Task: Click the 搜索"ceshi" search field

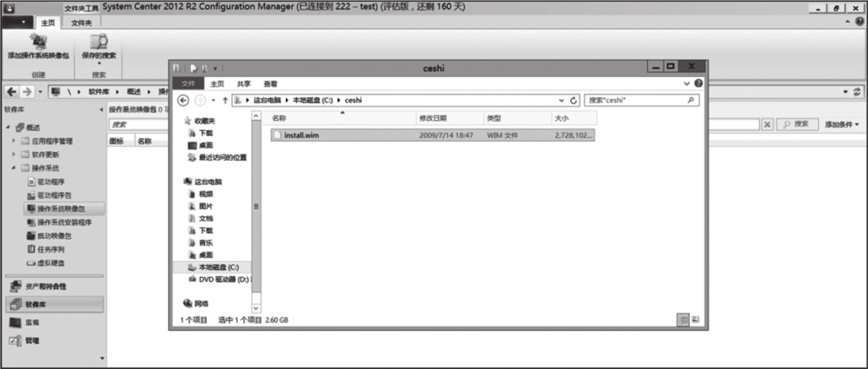Action: pyautogui.click(x=641, y=100)
